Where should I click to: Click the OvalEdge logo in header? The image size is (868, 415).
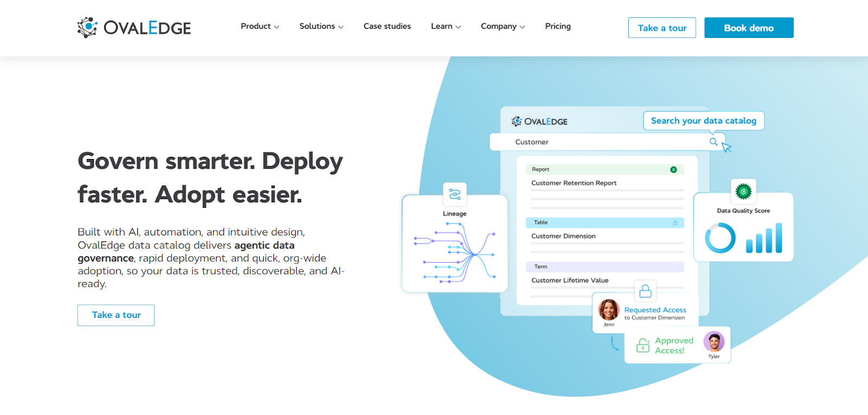click(134, 27)
